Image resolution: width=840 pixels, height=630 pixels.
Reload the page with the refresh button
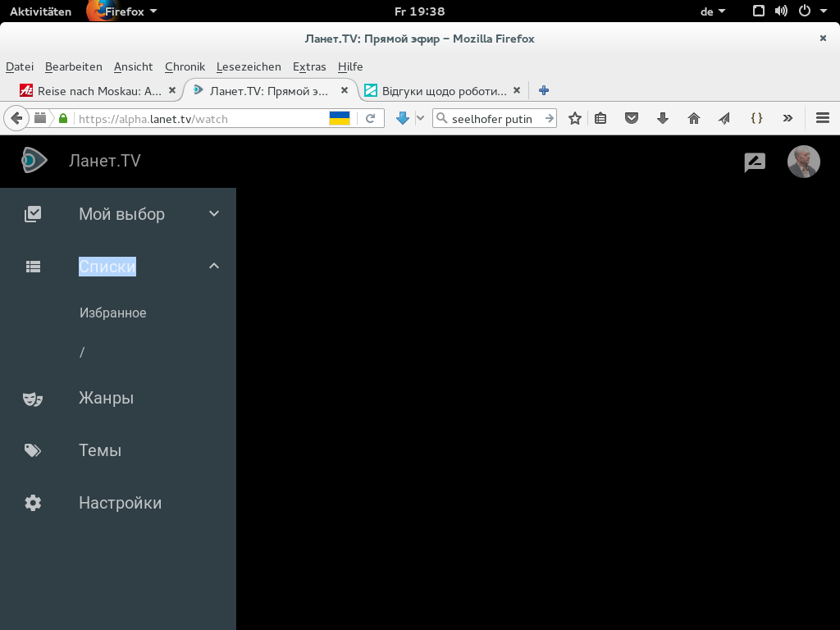tap(371, 119)
